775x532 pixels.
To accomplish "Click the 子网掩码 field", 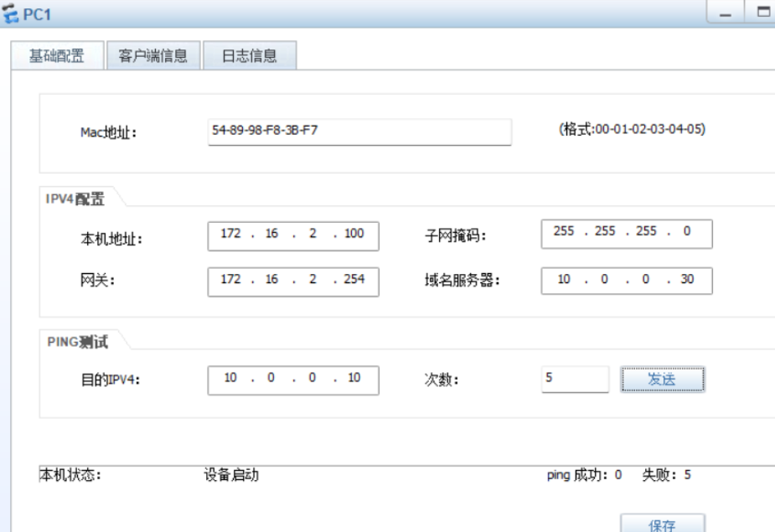I will (627, 234).
